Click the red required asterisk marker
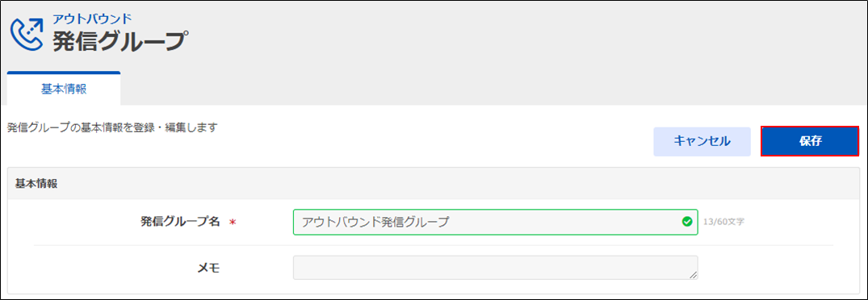This screenshot has height=300, width=868. pos(233,222)
